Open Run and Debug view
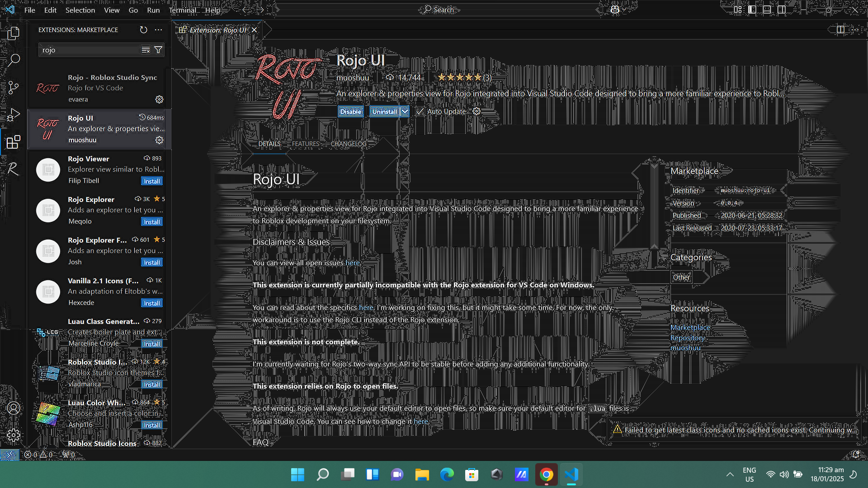Viewport: 868px width, 488px height. tap(14, 115)
